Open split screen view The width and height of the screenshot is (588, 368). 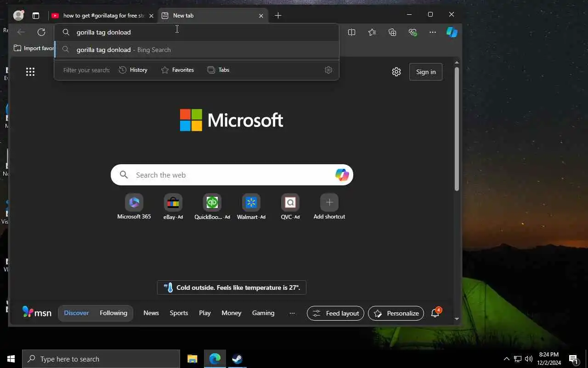(352, 32)
